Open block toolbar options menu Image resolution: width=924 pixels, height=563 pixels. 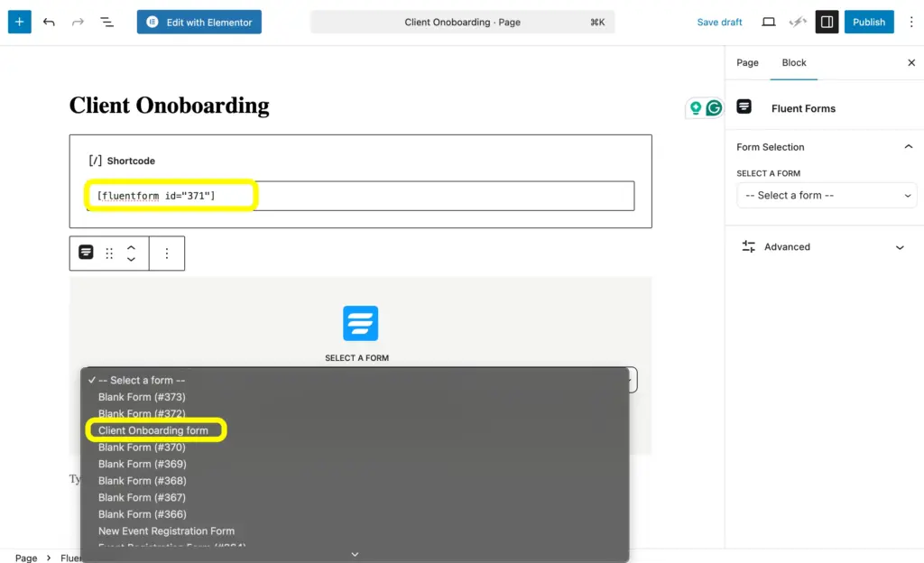pos(167,254)
